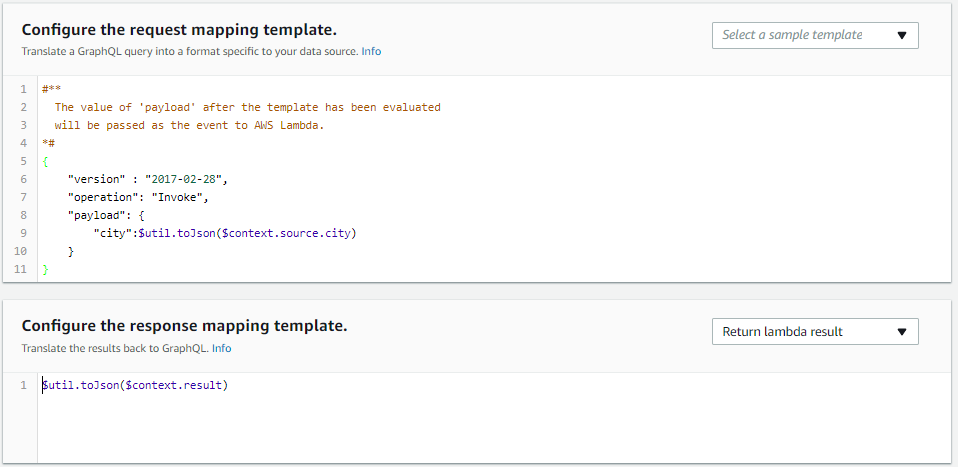Open the 'Return lambda result' dropdown
The width and height of the screenshot is (958, 468).
click(x=815, y=332)
